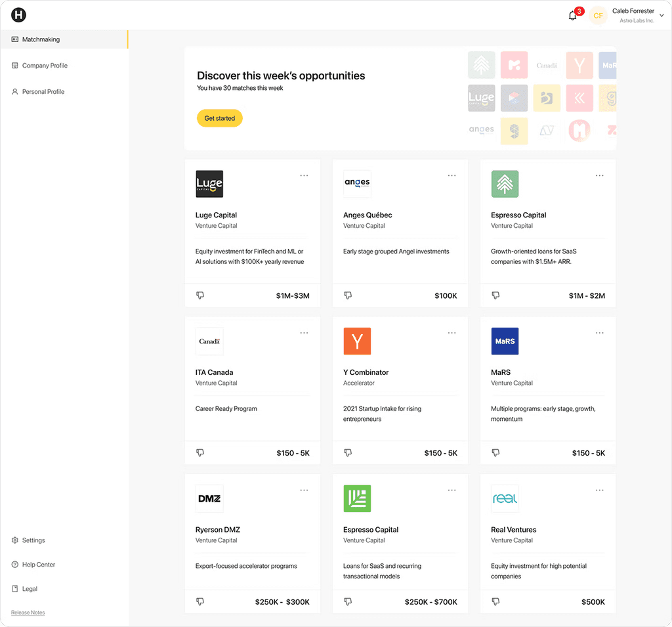Viewport: 672px width, 627px height.
Task: Thumbs down the Ryerson DMZ match
Action: point(200,601)
